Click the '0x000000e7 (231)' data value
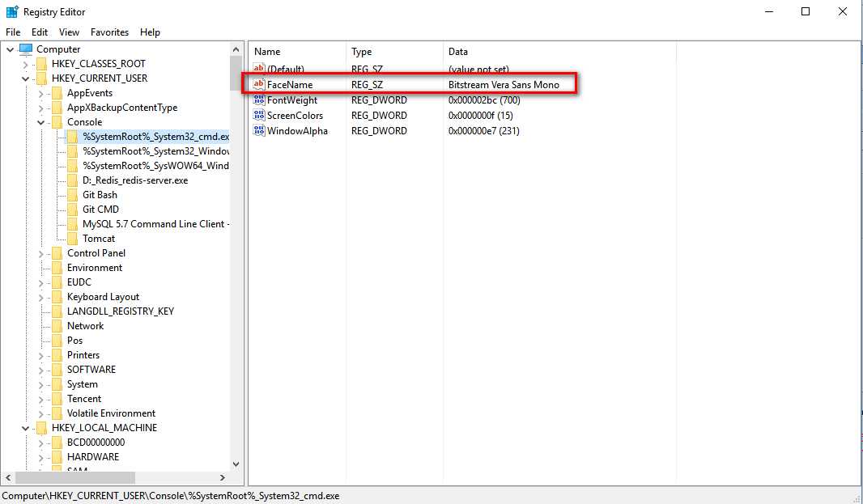 coord(484,131)
